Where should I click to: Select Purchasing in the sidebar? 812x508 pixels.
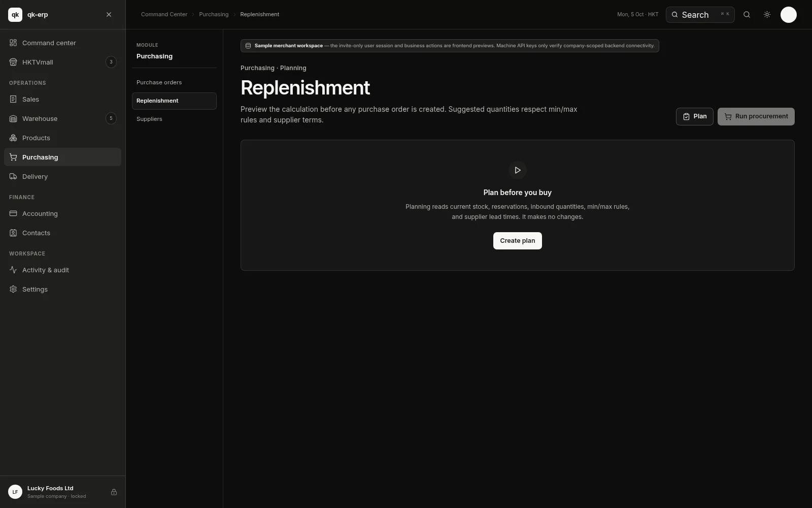[62, 157]
